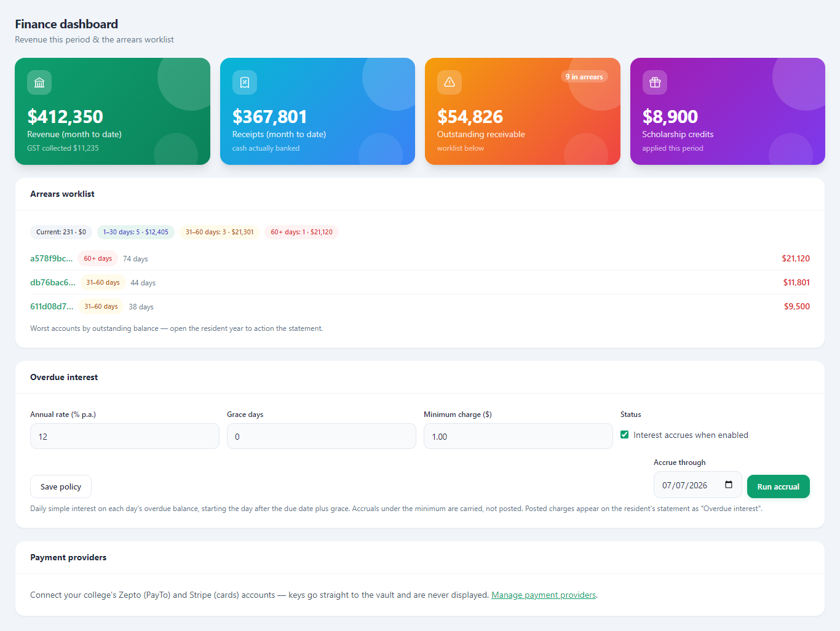
Task: Click the $9,500 balance amount
Action: click(797, 306)
